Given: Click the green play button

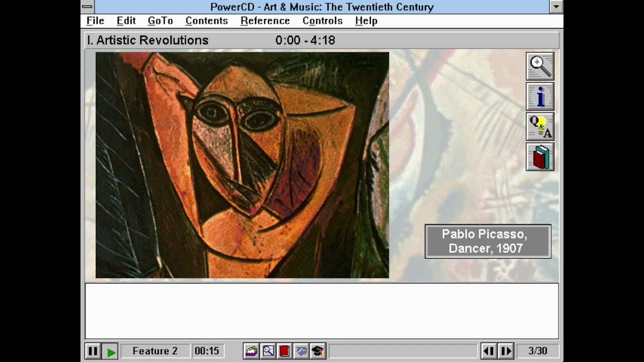Looking at the screenshot, I should point(110,351).
